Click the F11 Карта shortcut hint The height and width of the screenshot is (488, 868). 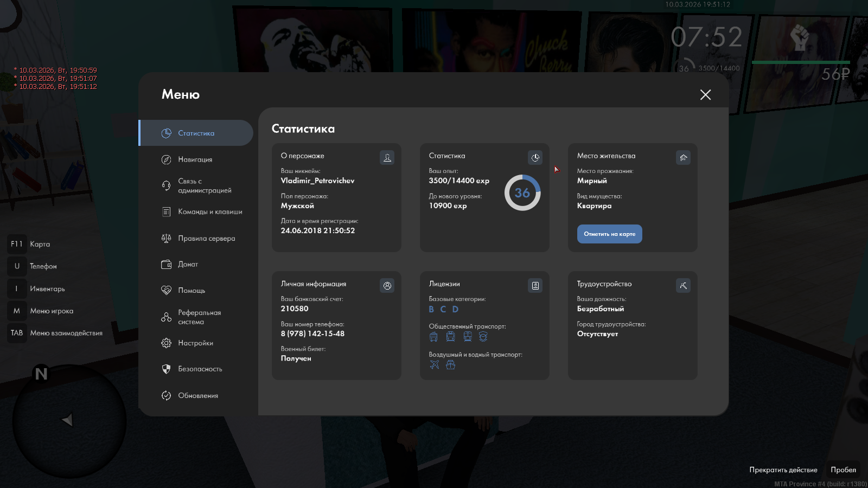click(x=30, y=244)
